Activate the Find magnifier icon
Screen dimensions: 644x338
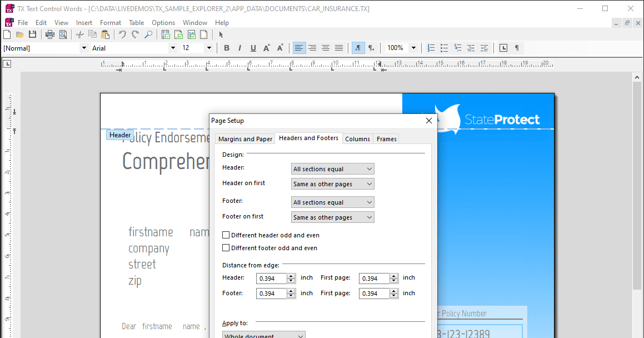(x=148, y=34)
